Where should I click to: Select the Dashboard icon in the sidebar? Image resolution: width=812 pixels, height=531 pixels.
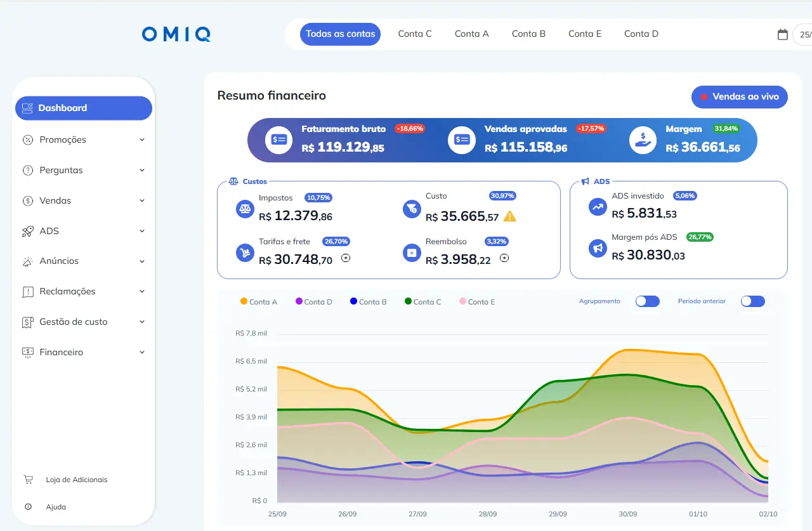pos(27,108)
